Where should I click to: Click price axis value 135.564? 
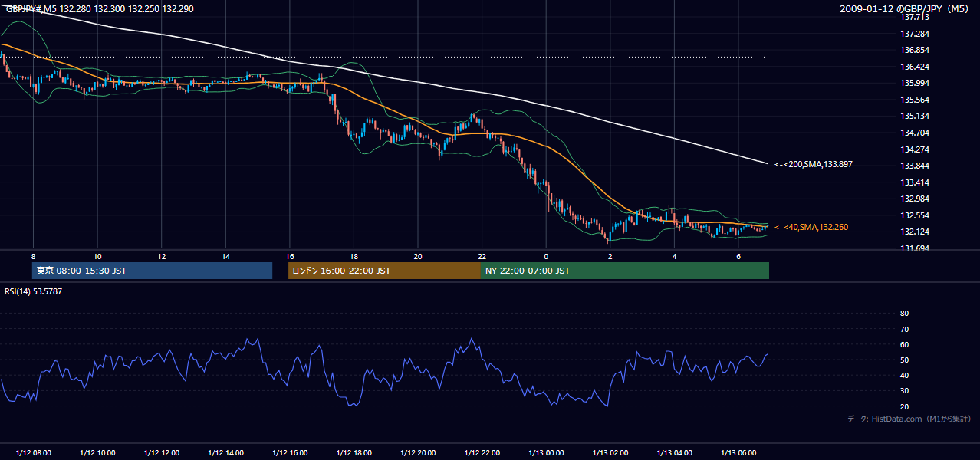pos(915,100)
